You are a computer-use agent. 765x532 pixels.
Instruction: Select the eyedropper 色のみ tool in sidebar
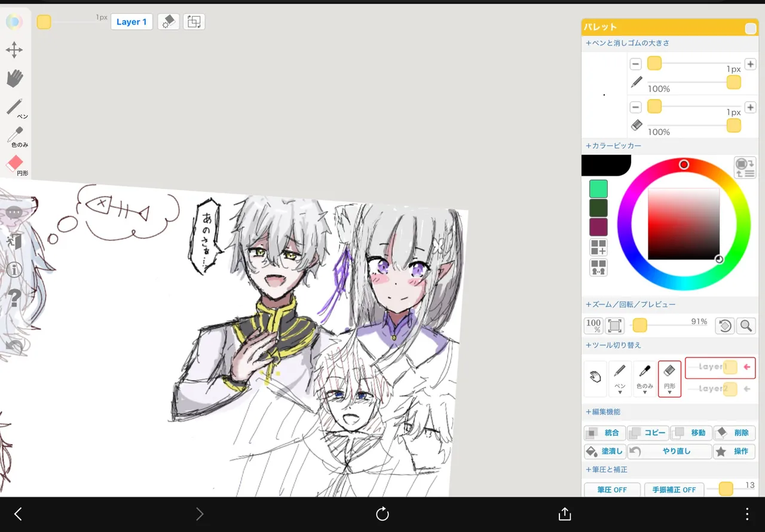point(17,136)
